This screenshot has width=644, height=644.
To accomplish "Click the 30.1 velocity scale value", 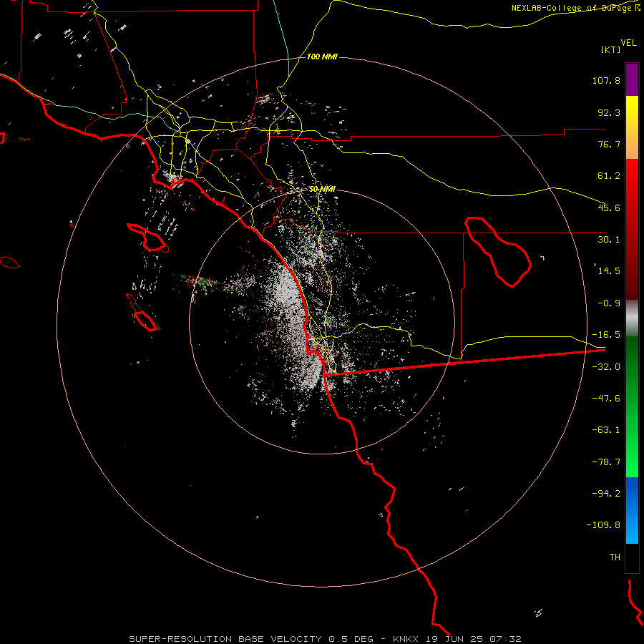I will pos(609,240).
